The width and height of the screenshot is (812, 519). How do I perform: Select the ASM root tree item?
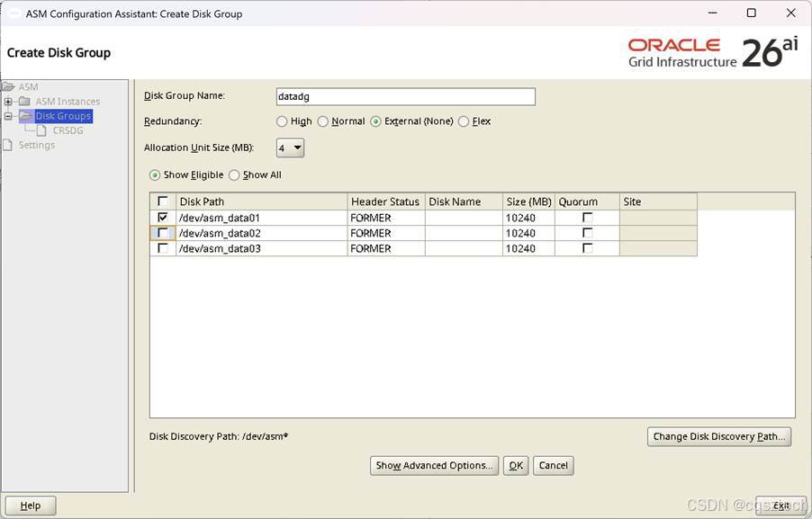(28, 86)
